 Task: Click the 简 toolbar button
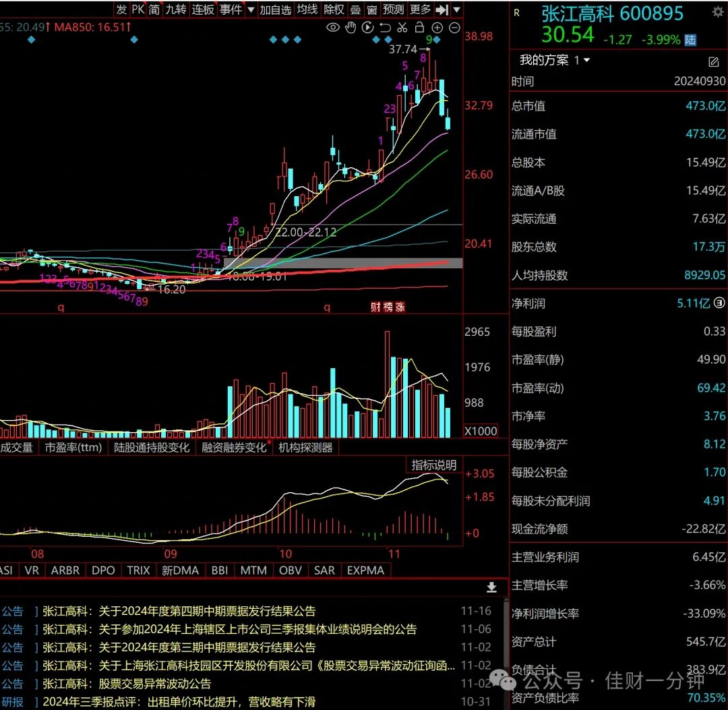point(154,9)
